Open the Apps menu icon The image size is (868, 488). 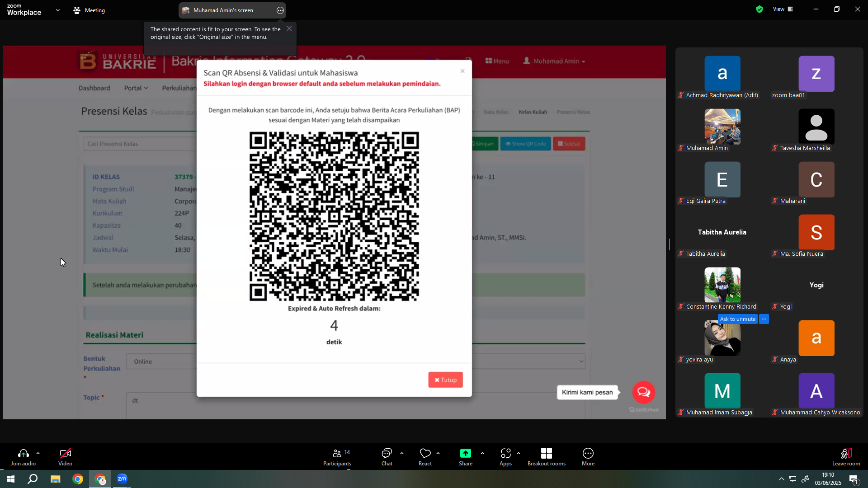click(x=505, y=453)
